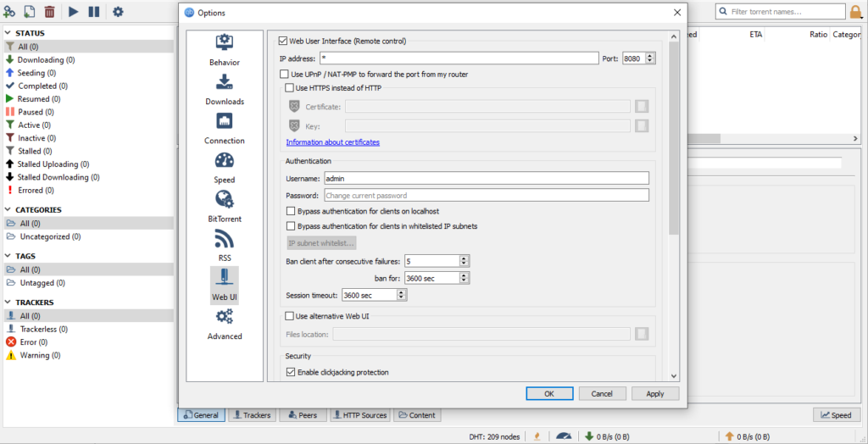This screenshot has height=444, width=868.
Task: Check bypass authentication for localhost clients
Action: coord(291,211)
